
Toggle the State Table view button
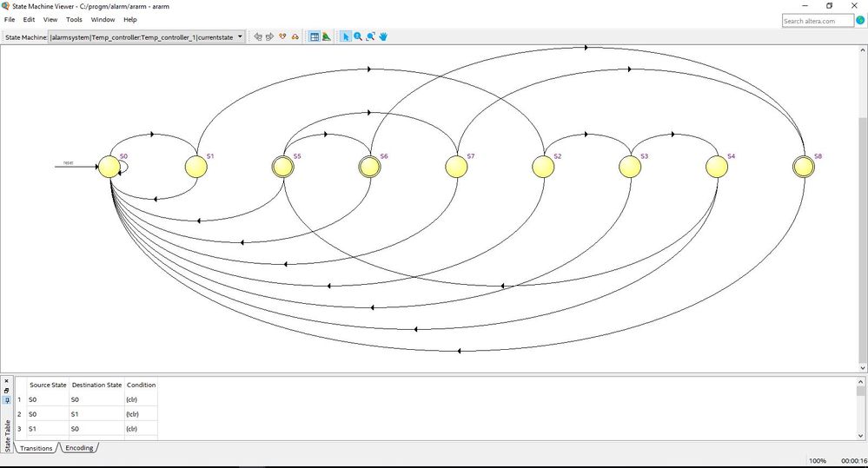pyautogui.click(x=315, y=36)
